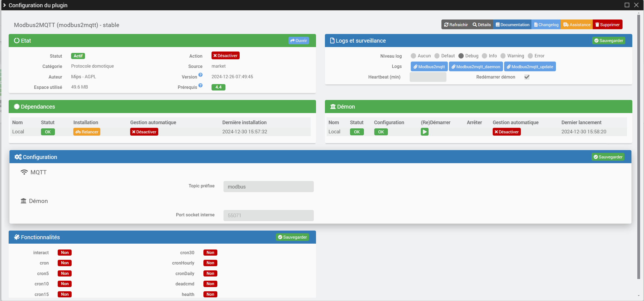Open the Modbus2mqtt log

(429, 67)
